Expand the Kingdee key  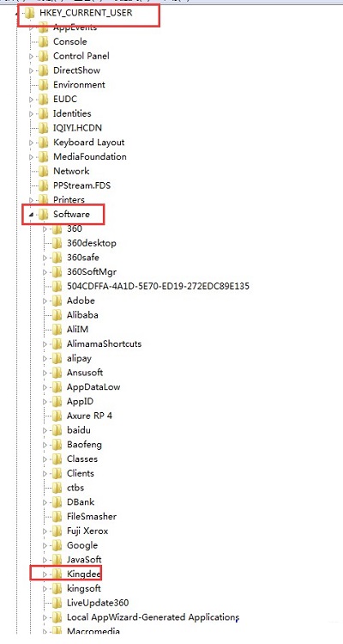(x=45, y=574)
